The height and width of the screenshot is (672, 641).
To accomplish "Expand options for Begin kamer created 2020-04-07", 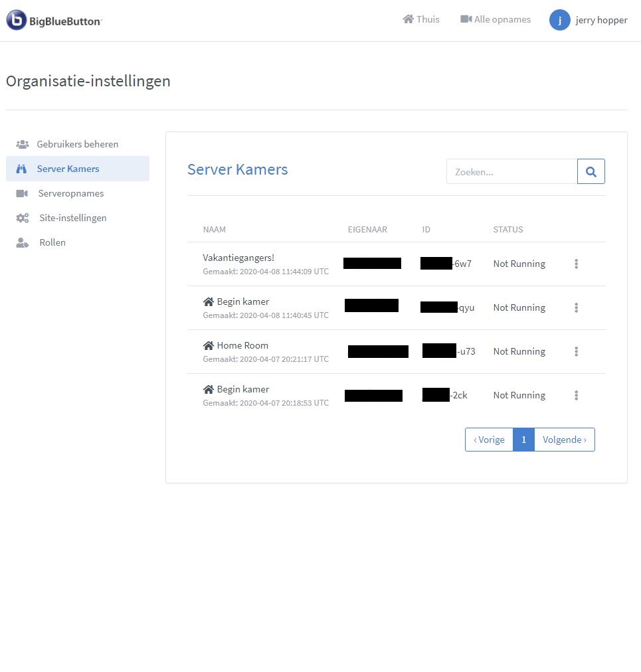I will [576, 395].
